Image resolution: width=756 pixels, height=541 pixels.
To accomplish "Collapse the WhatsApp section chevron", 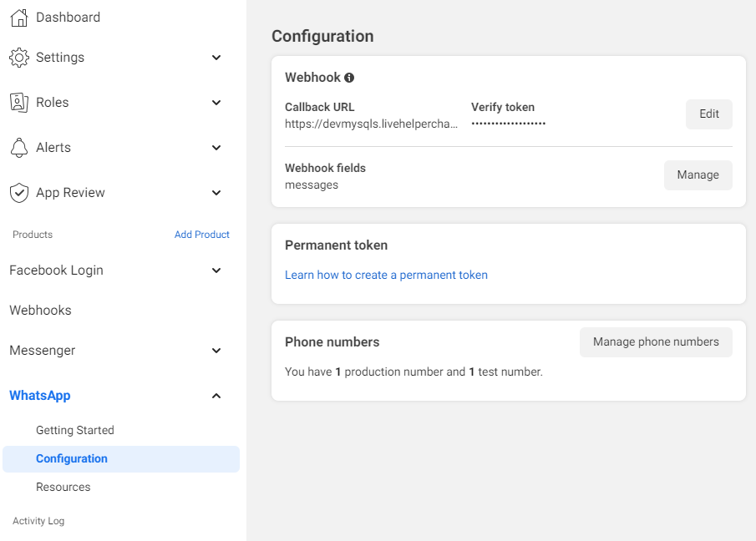I will 216,396.
